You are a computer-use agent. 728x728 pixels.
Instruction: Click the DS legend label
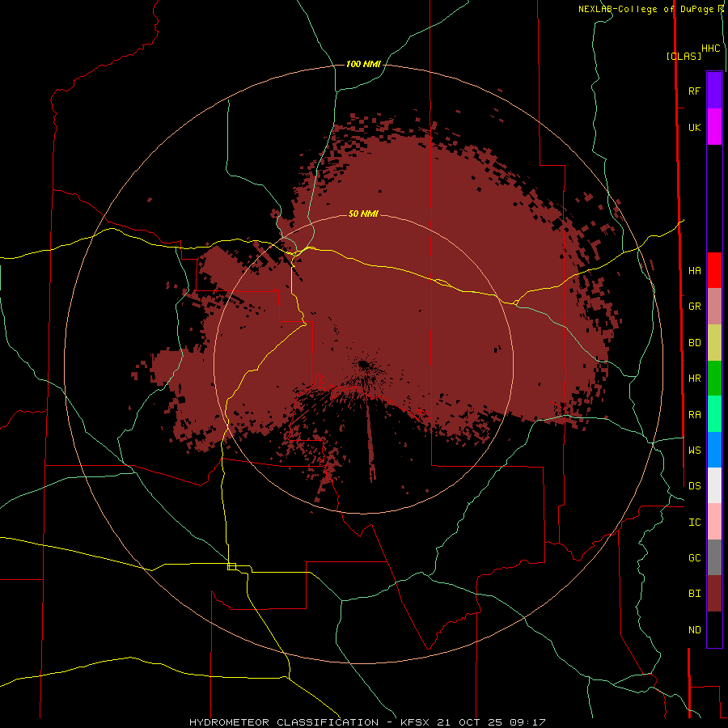(694, 485)
